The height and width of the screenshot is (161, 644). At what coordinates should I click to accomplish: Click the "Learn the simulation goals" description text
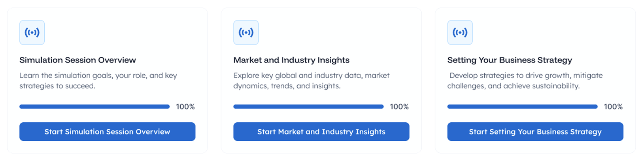(x=98, y=76)
